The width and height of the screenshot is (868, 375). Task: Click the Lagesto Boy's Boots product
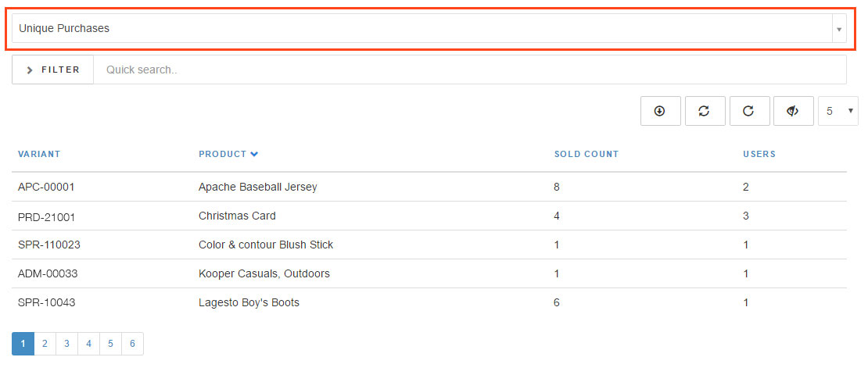click(249, 302)
